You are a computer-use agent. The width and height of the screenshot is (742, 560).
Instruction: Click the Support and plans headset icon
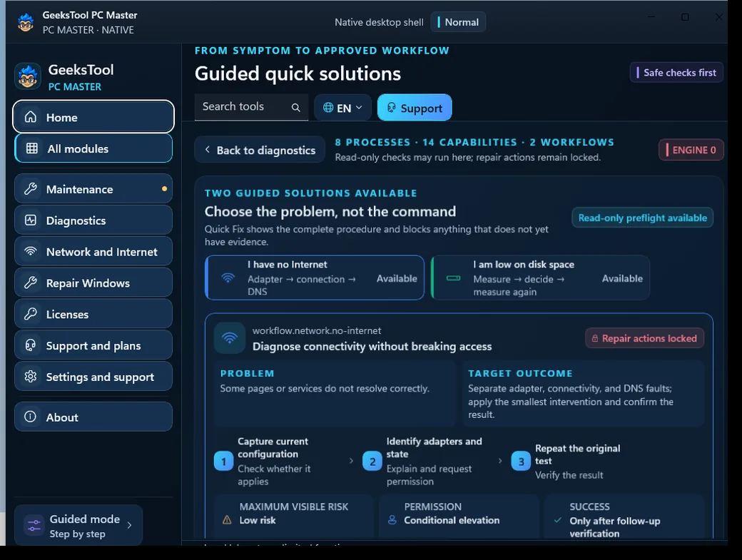[31, 345]
